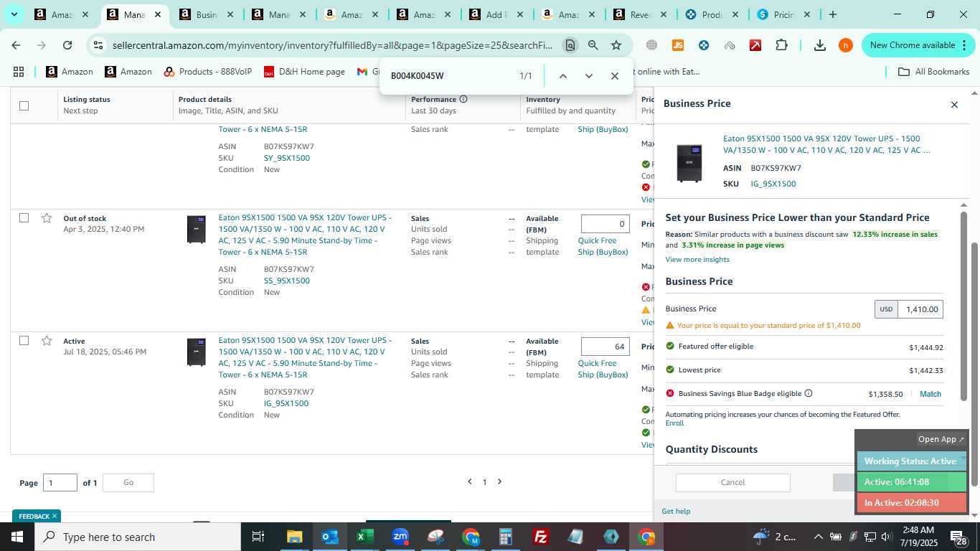Open File Explorer from the taskbar
The height and width of the screenshot is (551, 980).
point(295,537)
